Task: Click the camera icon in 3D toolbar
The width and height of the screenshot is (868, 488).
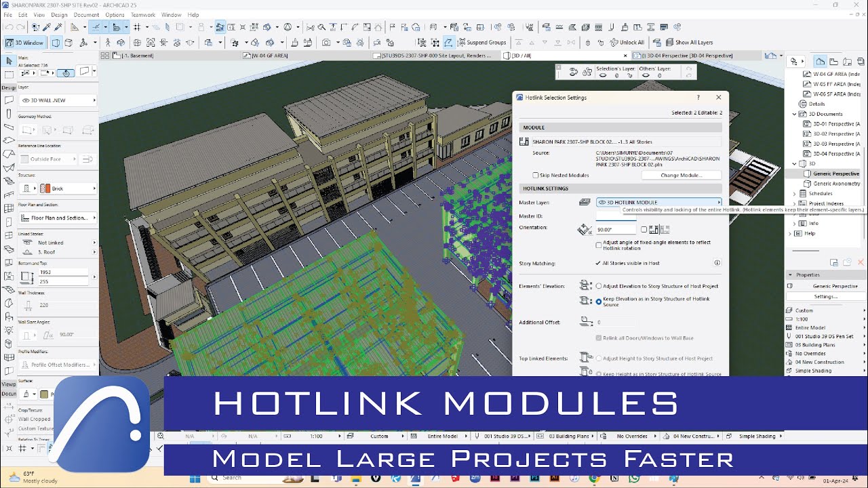Action: [326, 42]
